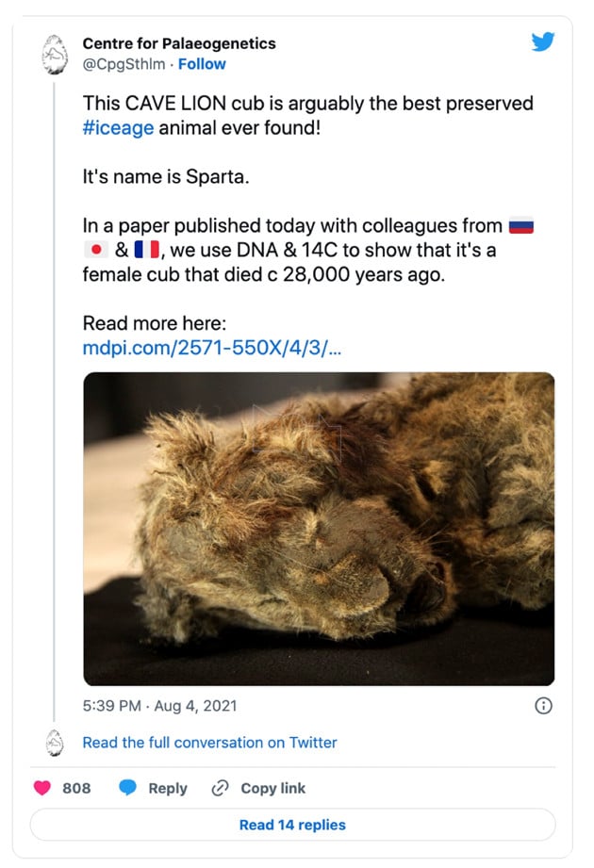Open the mdpi.com paper link
This screenshot has width=594, height=868.
[x=212, y=349]
